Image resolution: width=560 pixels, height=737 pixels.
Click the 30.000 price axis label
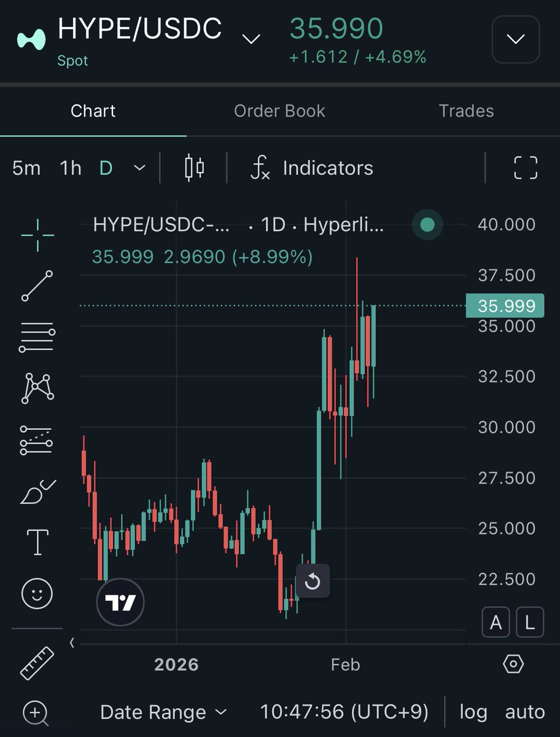(x=507, y=427)
